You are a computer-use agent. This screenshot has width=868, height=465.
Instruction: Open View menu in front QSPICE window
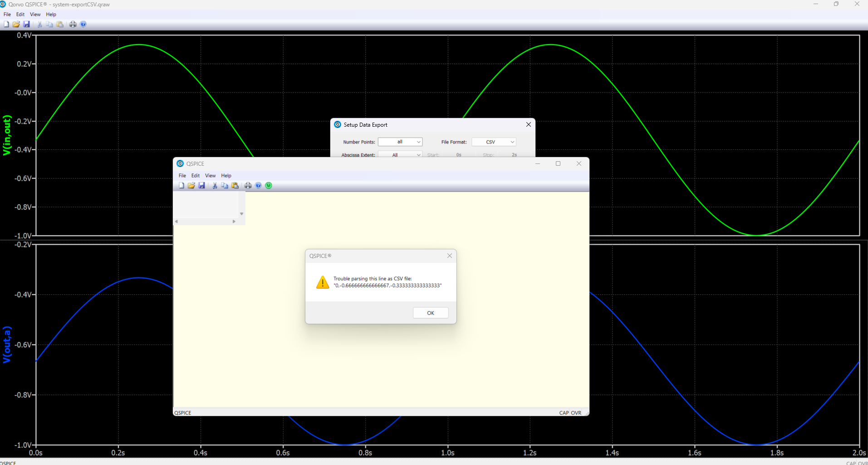211,175
